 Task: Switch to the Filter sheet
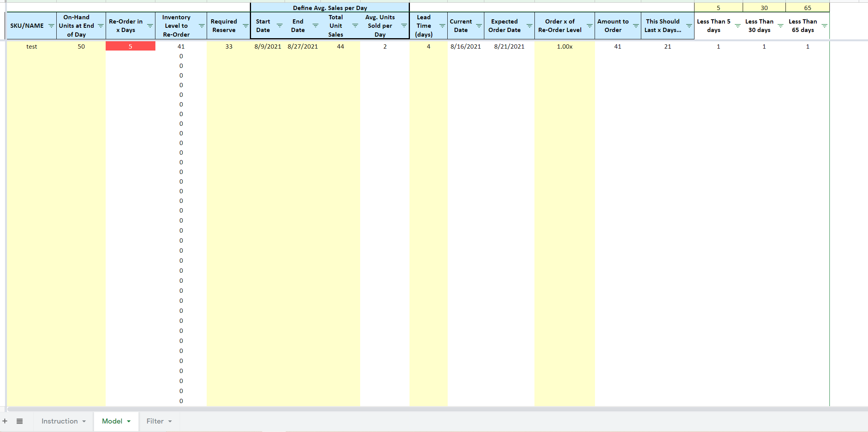click(x=155, y=421)
